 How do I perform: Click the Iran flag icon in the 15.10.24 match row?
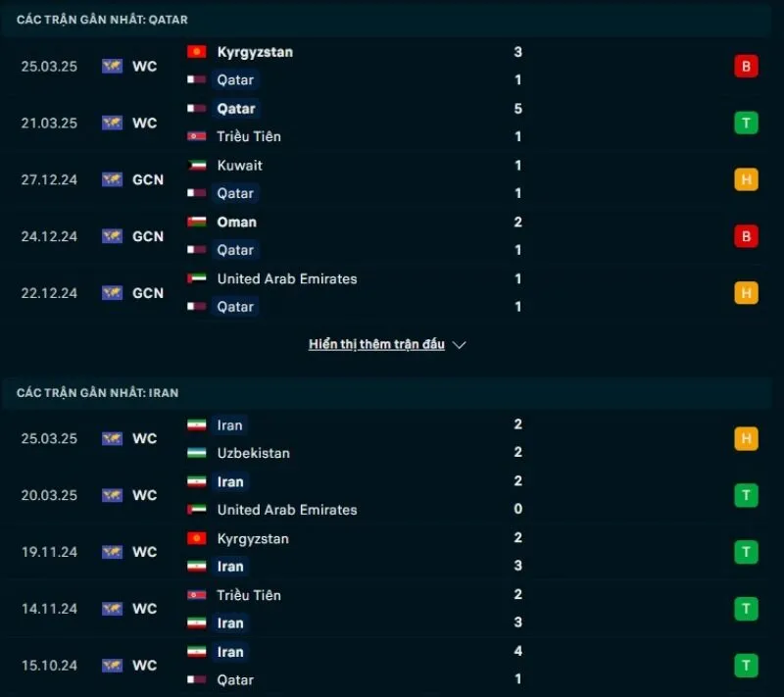[195, 651]
